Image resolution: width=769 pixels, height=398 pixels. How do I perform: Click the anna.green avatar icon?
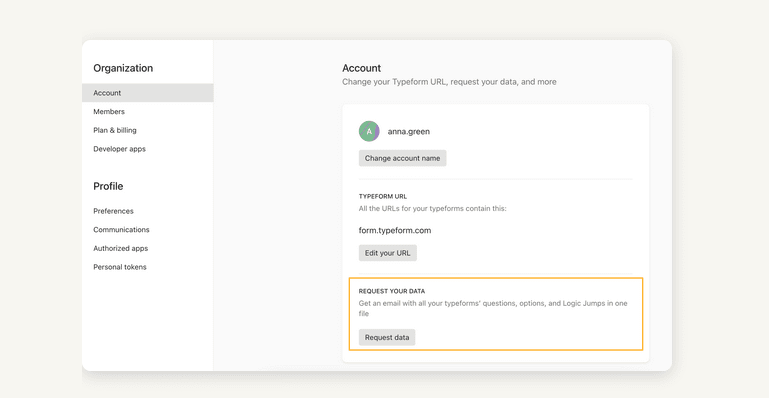[x=369, y=131]
